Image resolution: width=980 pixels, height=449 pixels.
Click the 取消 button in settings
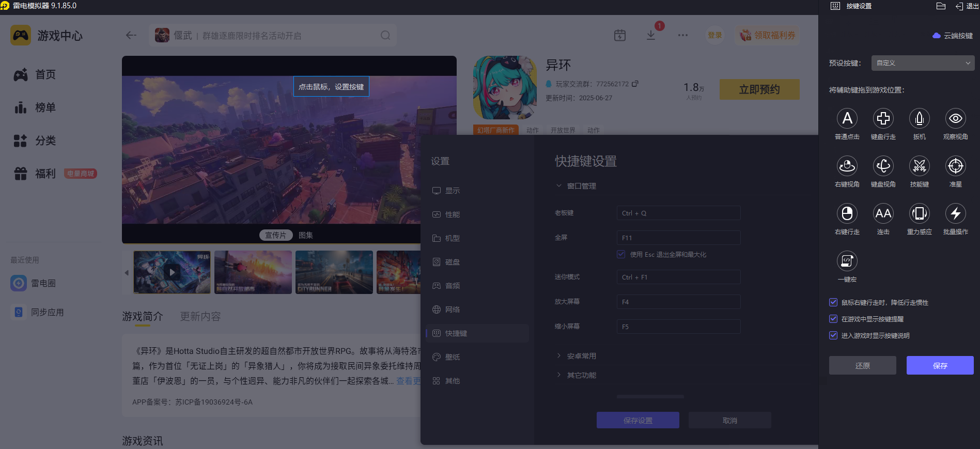730,420
